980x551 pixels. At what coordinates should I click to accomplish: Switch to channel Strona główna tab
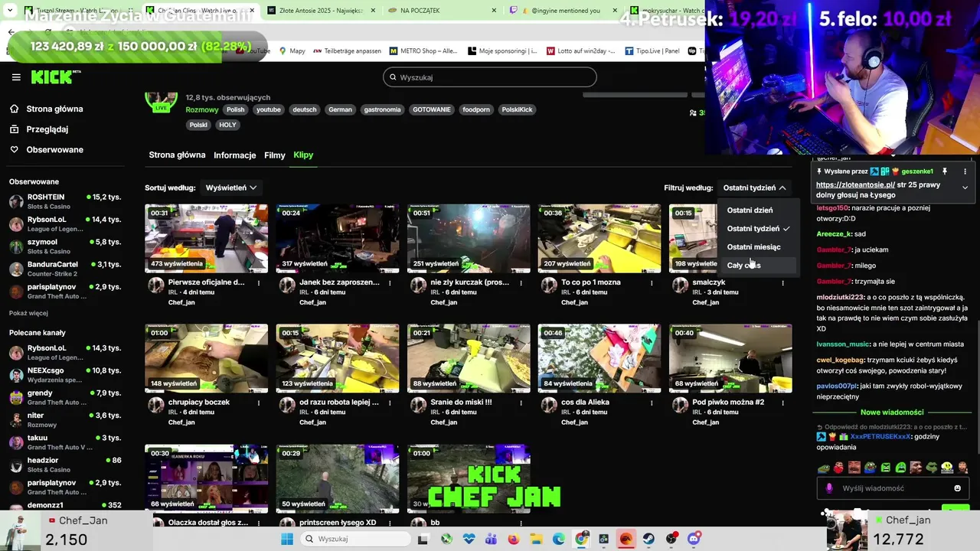coord(177,155)
